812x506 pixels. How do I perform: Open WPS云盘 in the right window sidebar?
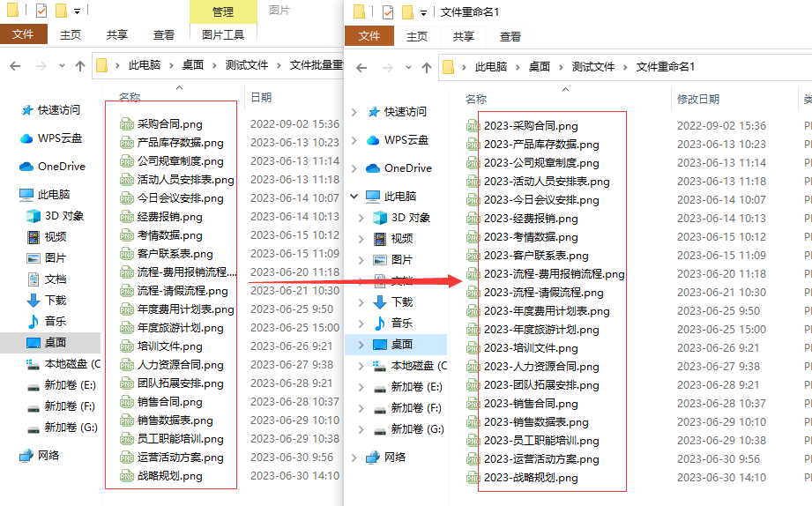(406, 140)
